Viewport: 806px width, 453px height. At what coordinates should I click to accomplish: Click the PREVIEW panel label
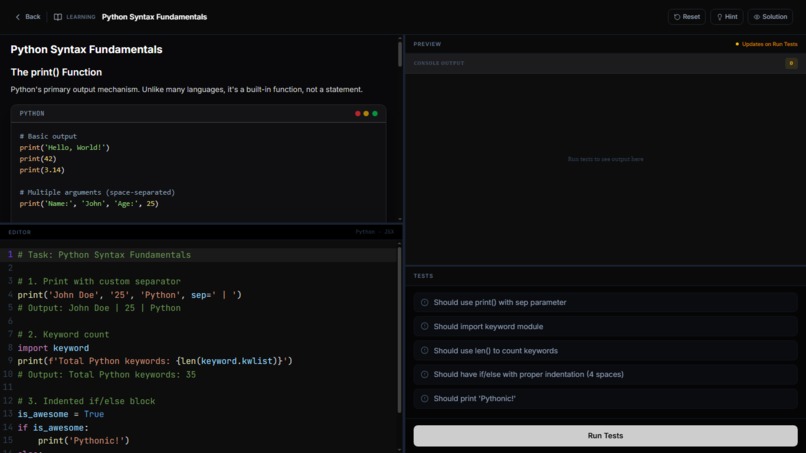pyautogui.click(x=427, y=44)
